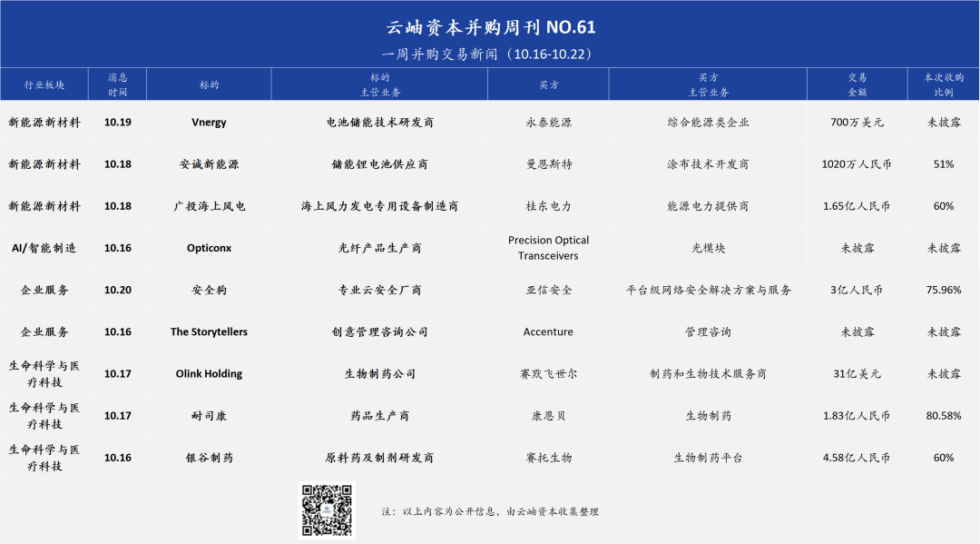Click the '交易金额' column header
Screen dimensions: 980x544
(x=857, y=84)
